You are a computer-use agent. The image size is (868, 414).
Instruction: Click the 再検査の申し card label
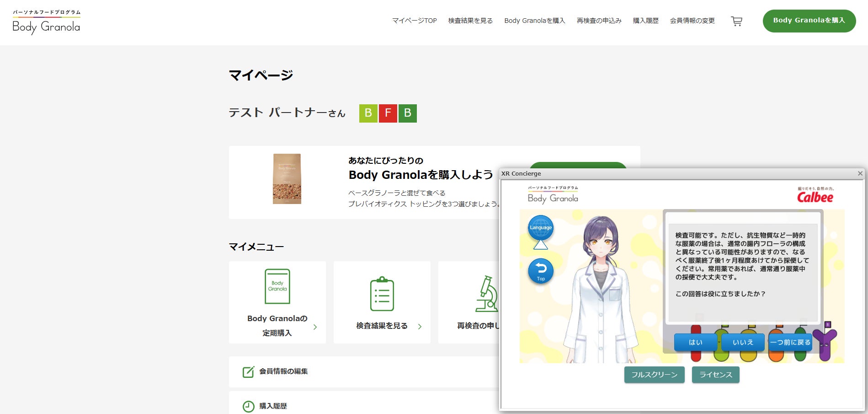point(478,326)
